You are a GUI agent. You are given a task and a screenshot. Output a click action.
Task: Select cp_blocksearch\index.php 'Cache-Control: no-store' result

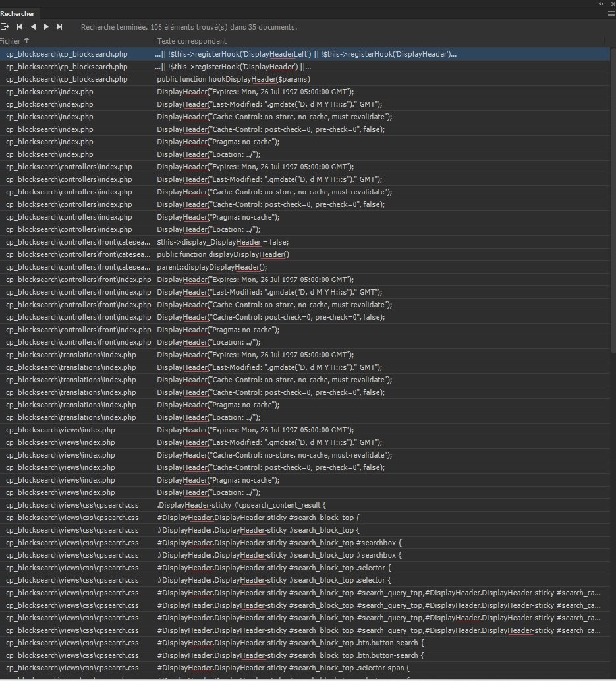(x=305, y=117)
